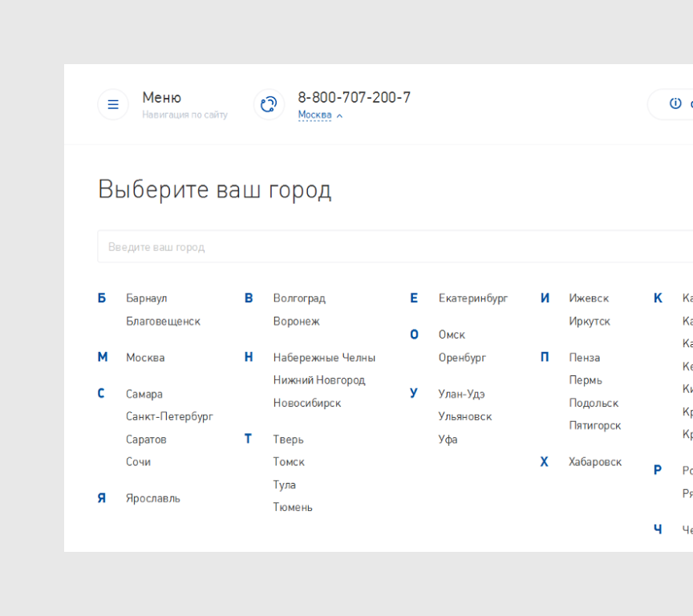The height and width of the screenshot is (616, 693).
Task: Select Ярославль from the list
Action: pos(152,498)
